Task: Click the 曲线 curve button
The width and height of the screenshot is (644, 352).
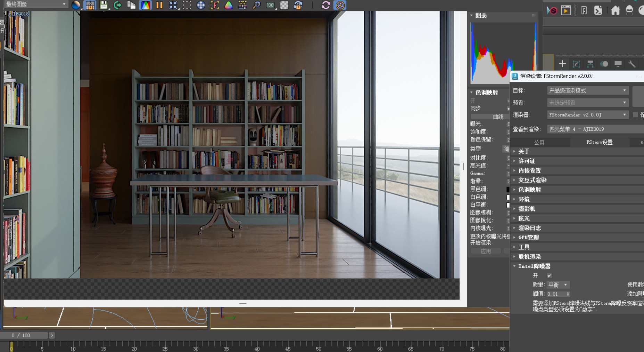Action: click(x=498, y=117)
